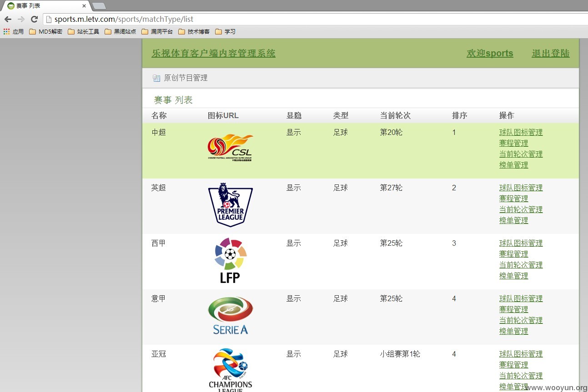Click the CSL league logo thumbnail
Screen dimensions: 588x392
(x=230, y=148)
